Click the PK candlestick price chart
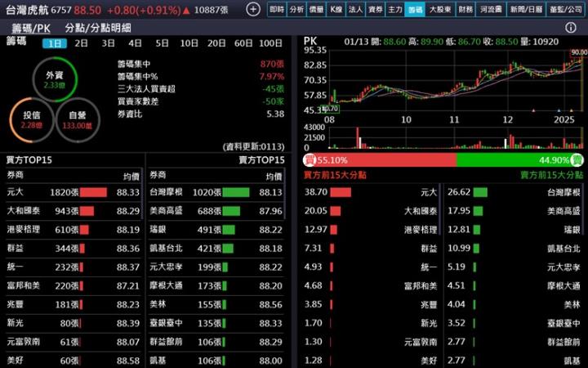Viewport: 588px width, 368px height. (x=456, y=81)
